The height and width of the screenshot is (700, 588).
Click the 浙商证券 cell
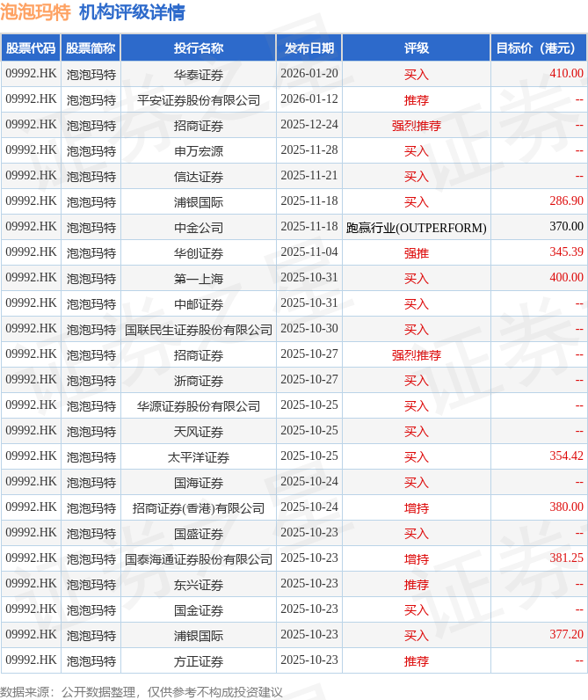tap(199, 380)
